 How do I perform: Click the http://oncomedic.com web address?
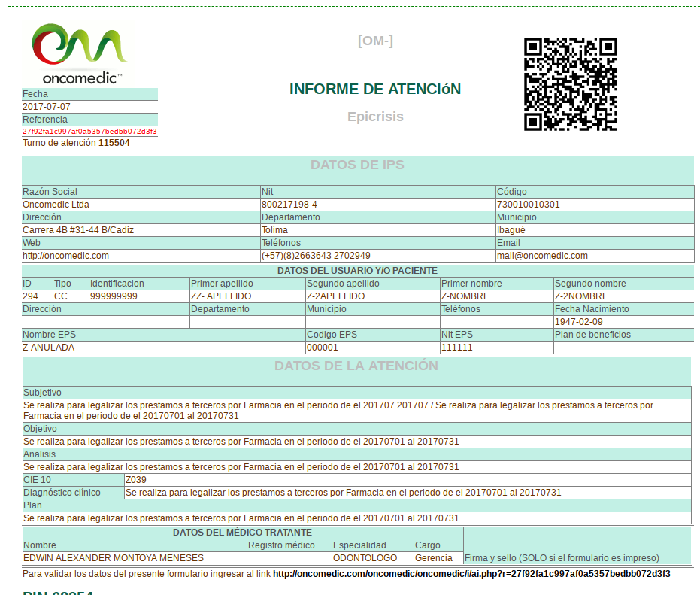pyautogui.click(x=65, y=256)
